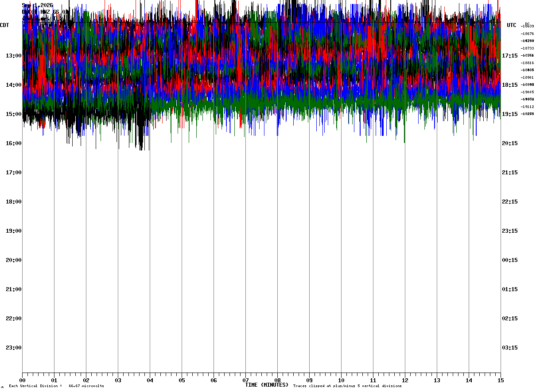The image size is (536, 392).
Task: Click the 17:15 UTC time label
Action: (x=510, y=56)
